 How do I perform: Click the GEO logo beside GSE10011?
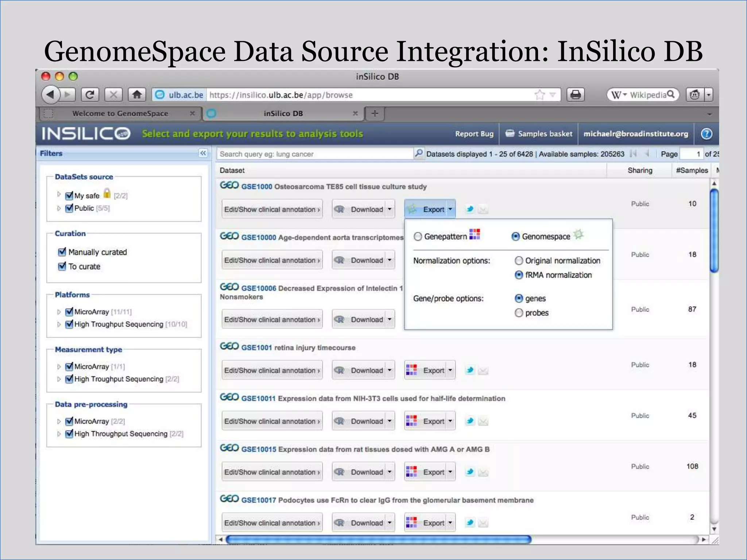click(x=229, y=397)
